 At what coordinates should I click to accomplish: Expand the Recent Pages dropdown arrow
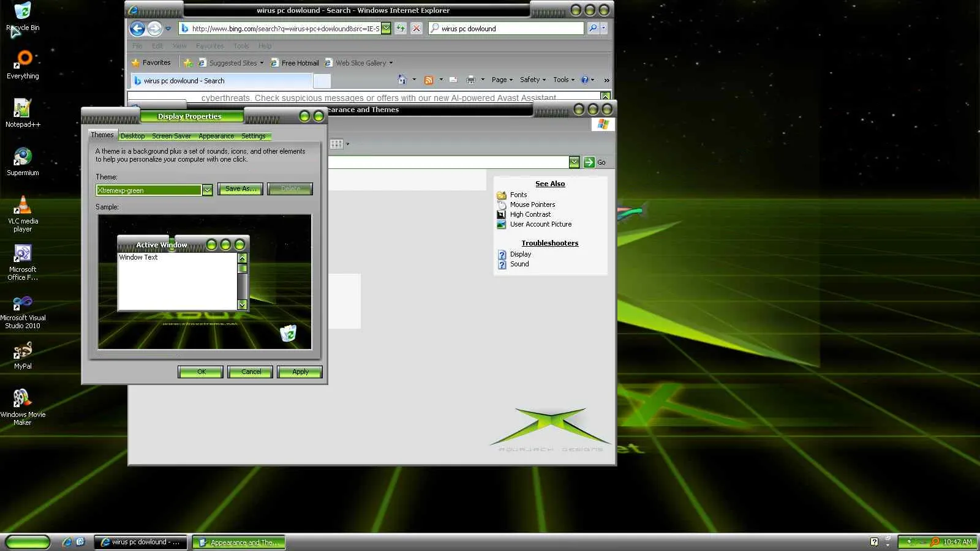(168, 28)
